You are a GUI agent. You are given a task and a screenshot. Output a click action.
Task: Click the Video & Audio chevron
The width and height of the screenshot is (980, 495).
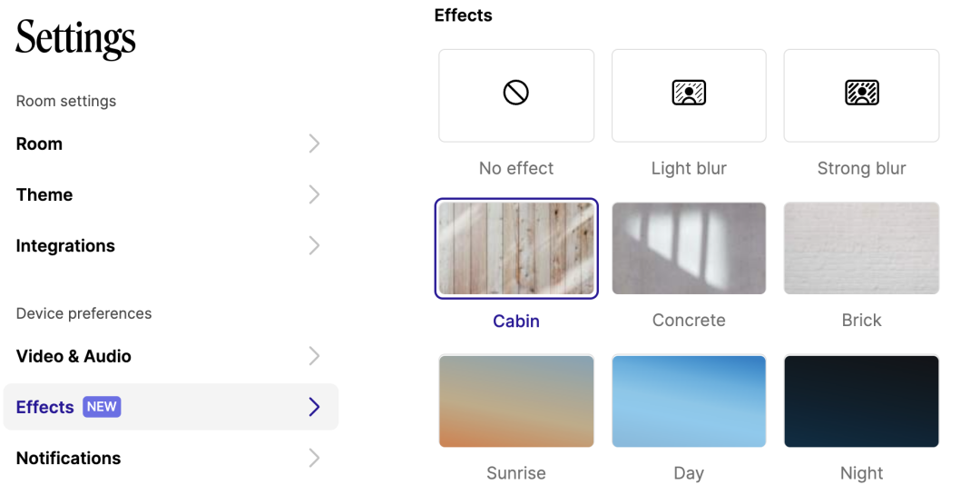[314, 356]
